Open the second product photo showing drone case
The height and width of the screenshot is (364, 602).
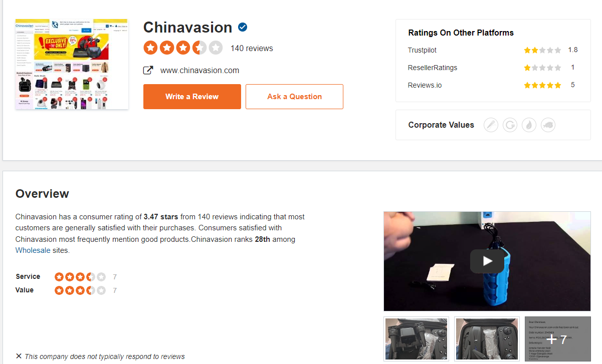[x=487, y=338]
